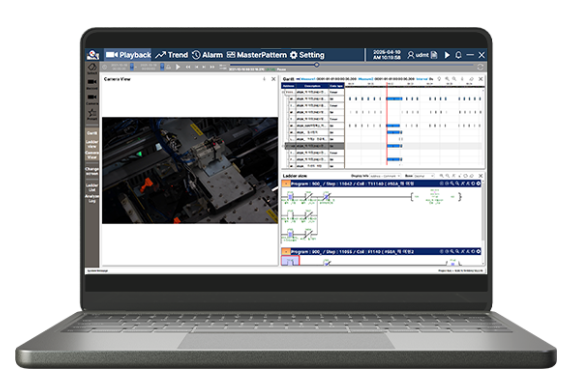
Task: Open the end date dropdown arrow
Action: pyautogui.click(x=162, y=67)
